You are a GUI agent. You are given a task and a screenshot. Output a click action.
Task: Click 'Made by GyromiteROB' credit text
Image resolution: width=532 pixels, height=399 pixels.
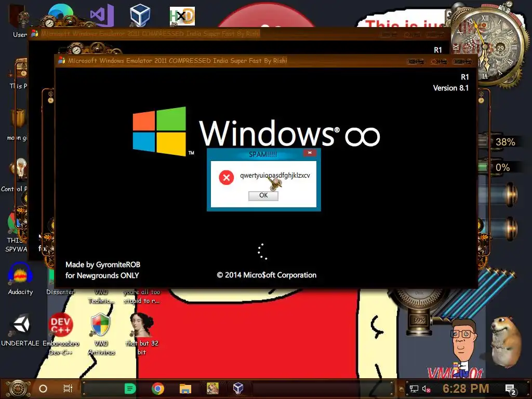click(x=103, y=264)
